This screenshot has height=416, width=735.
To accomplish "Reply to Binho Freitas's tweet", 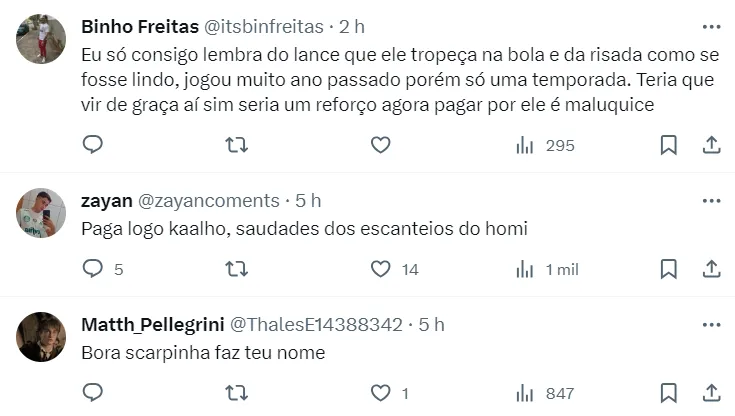I will [93, 145].
